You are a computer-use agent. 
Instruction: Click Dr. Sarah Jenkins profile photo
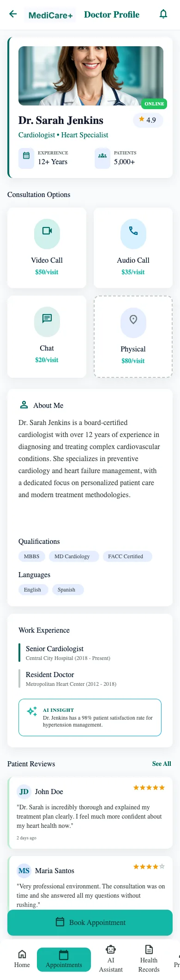click(x=91, y=76)
